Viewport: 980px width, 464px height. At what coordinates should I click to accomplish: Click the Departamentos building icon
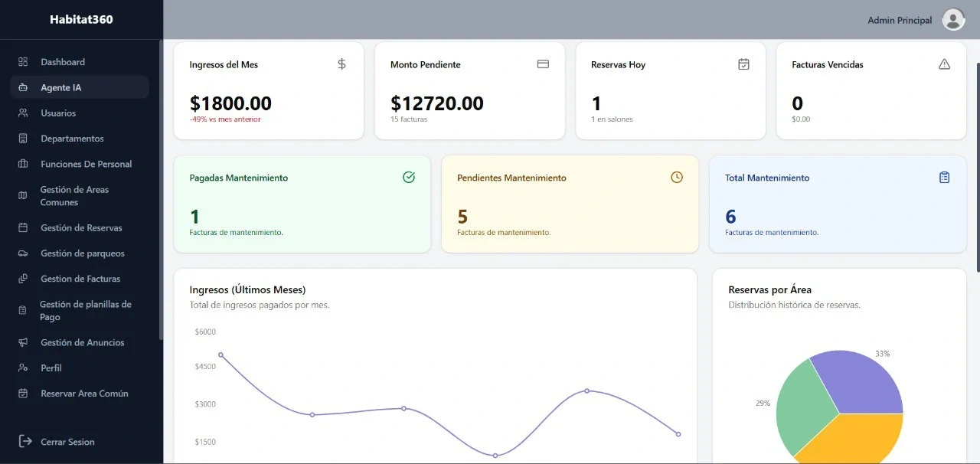tap(23, 139)
